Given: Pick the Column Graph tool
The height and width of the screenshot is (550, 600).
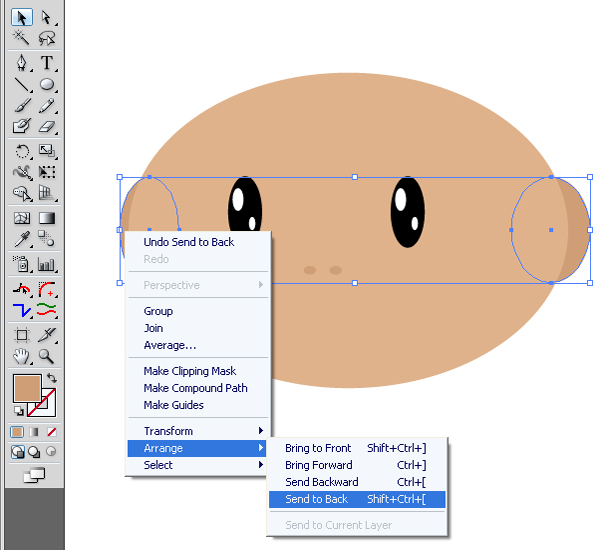Looking at the screenshot, I should click(46, 264).
